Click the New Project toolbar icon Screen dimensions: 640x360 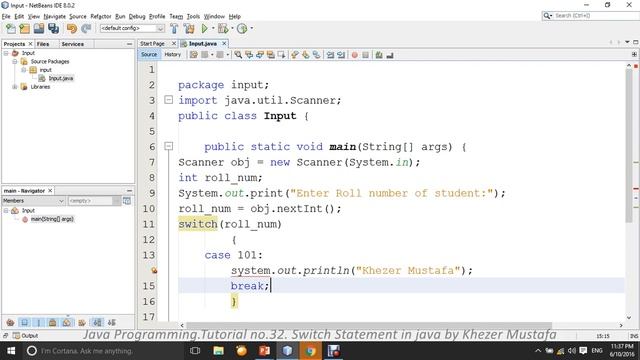[x=24, y=29]
